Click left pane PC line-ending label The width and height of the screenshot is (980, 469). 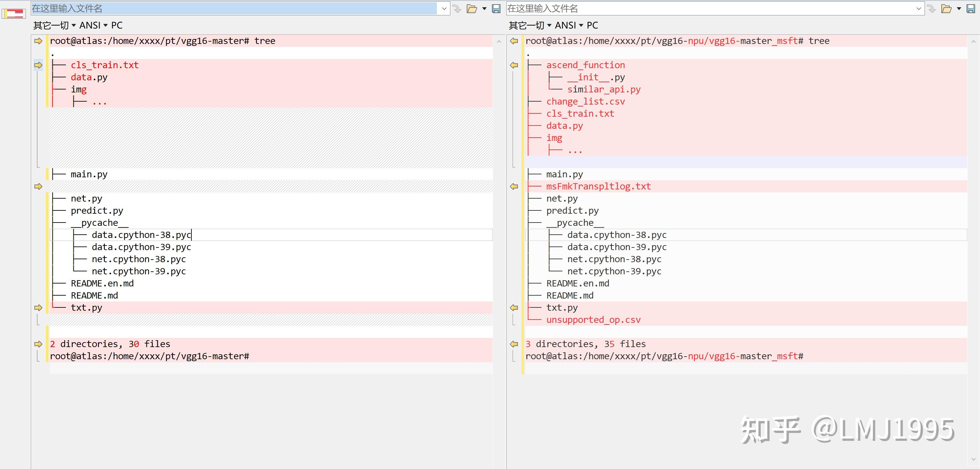pyautogui.click(x=117, y=26)
